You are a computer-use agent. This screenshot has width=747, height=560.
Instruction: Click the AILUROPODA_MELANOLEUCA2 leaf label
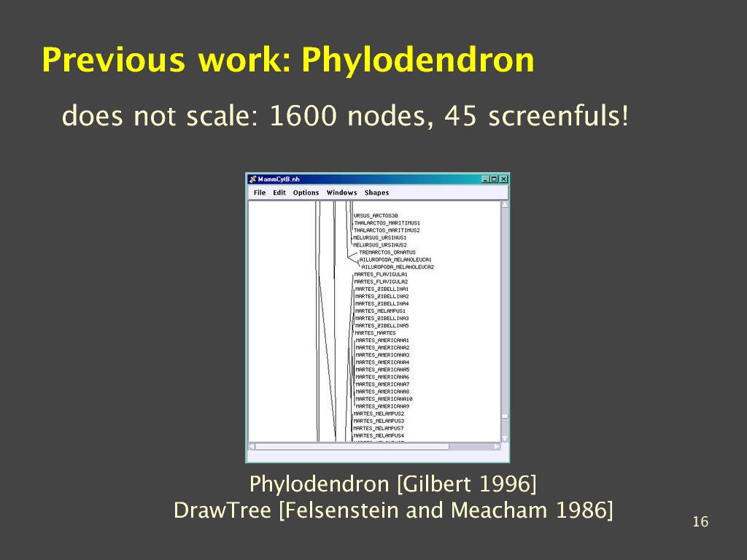398,268
